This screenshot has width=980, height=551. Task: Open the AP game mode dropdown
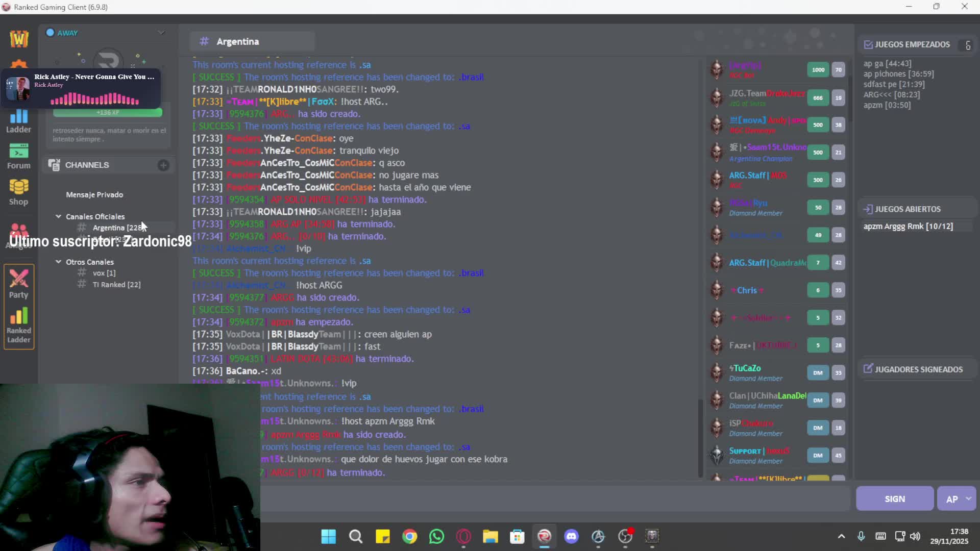click(968, 499)
